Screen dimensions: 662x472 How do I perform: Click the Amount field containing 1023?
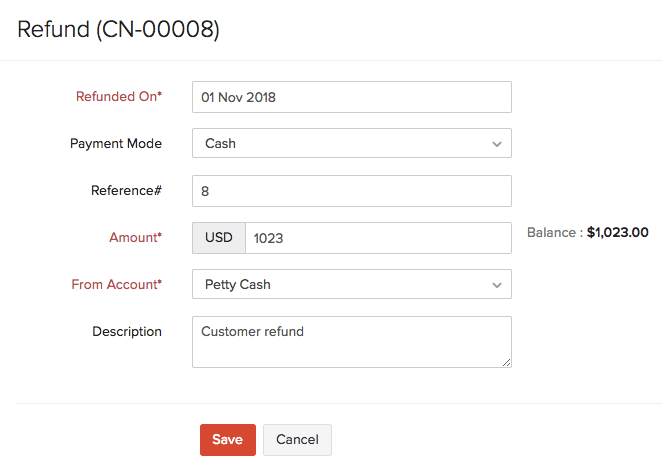tap(378, 238)
